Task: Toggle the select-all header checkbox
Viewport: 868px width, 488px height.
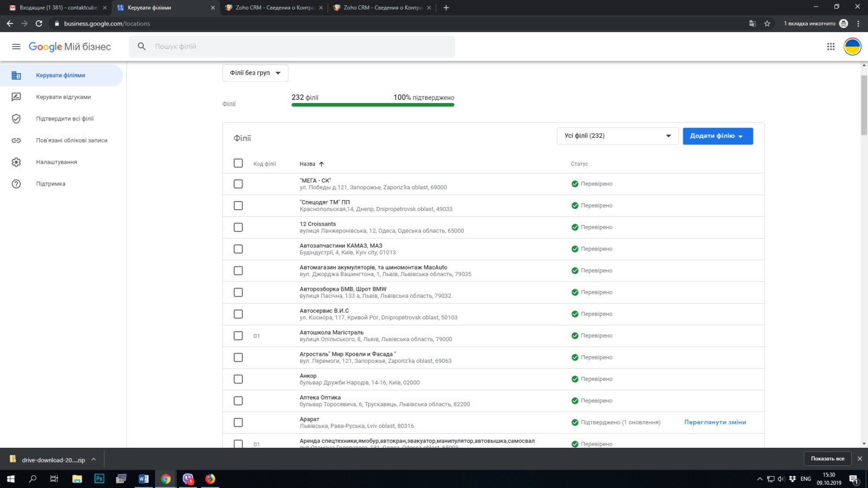Action: [238, 163]
